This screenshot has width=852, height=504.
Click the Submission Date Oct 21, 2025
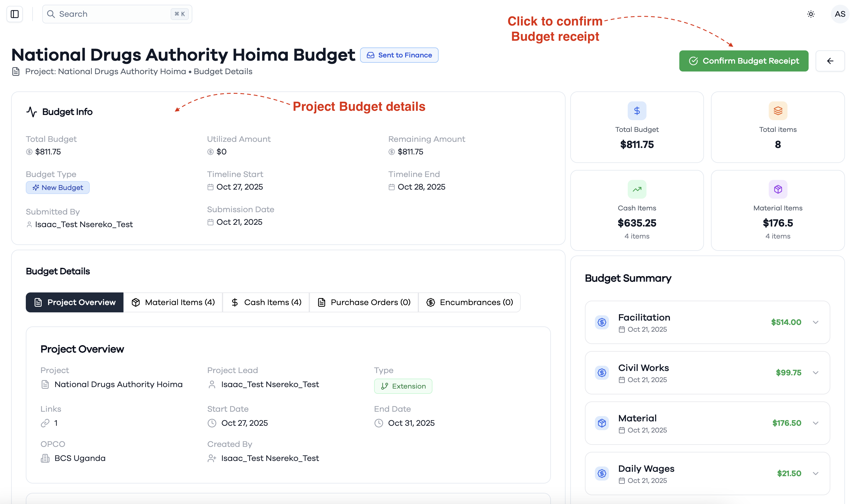point(239,222)
